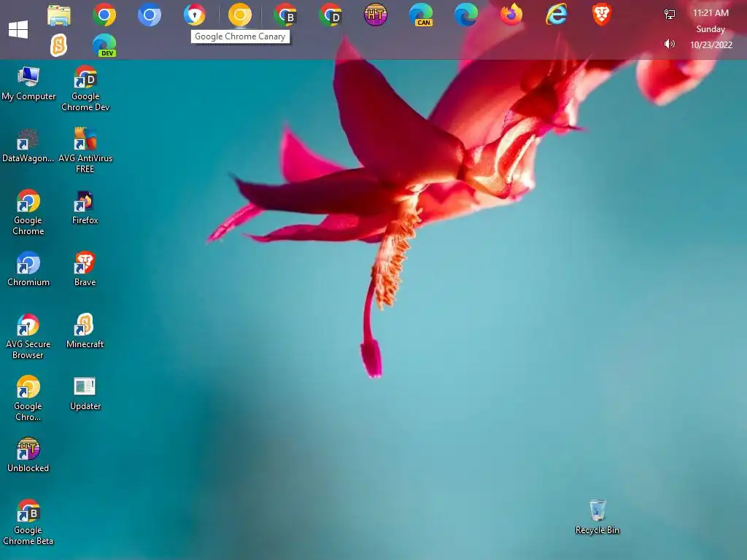Open the network status tray icon
The image size is (747, 560).
point(670,15)
